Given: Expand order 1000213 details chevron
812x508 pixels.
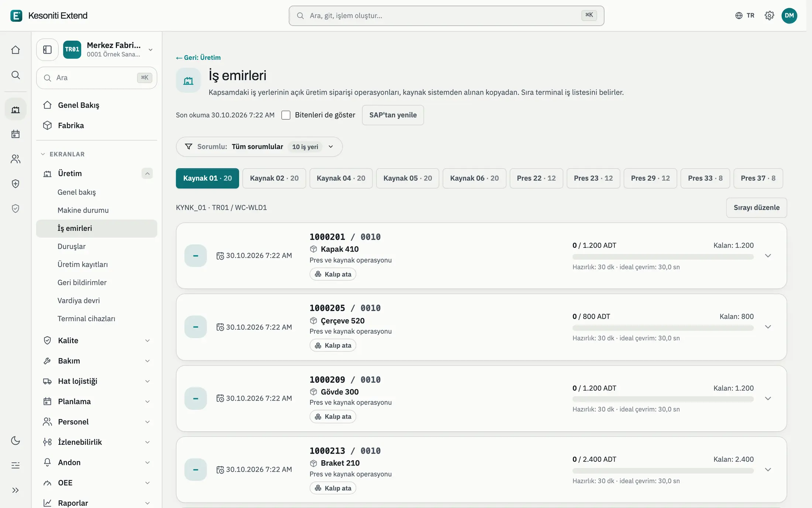Looking at the screenshot, I should click(768, 470).
